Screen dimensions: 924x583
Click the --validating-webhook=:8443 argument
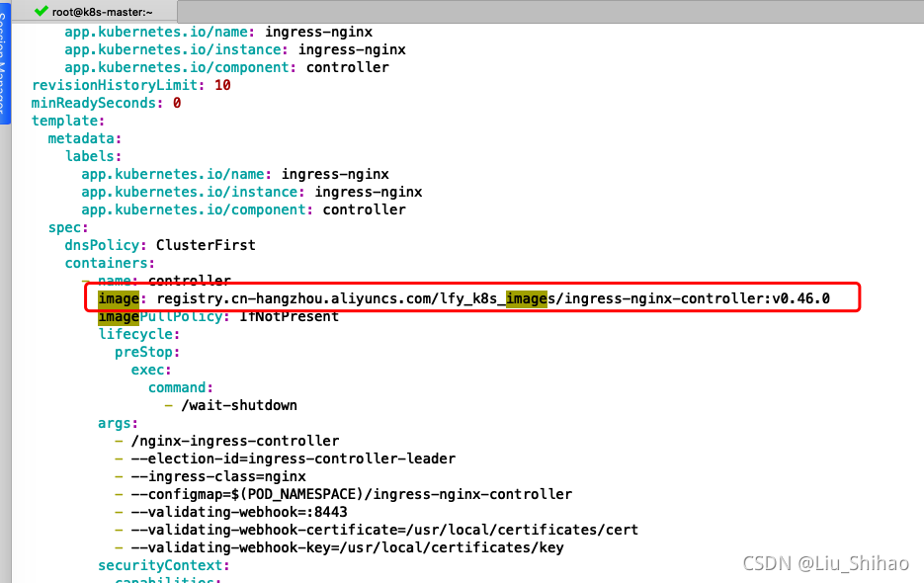pyautogui.click(x=239, y=511)
